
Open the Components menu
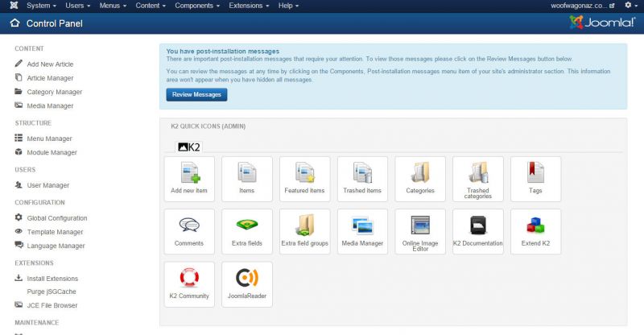[x=197, y=6]
